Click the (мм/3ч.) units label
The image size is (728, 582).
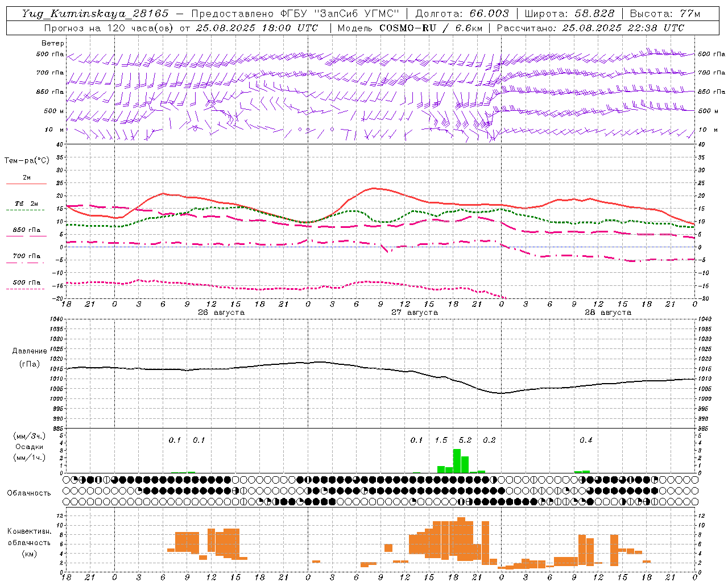point(29,436)
